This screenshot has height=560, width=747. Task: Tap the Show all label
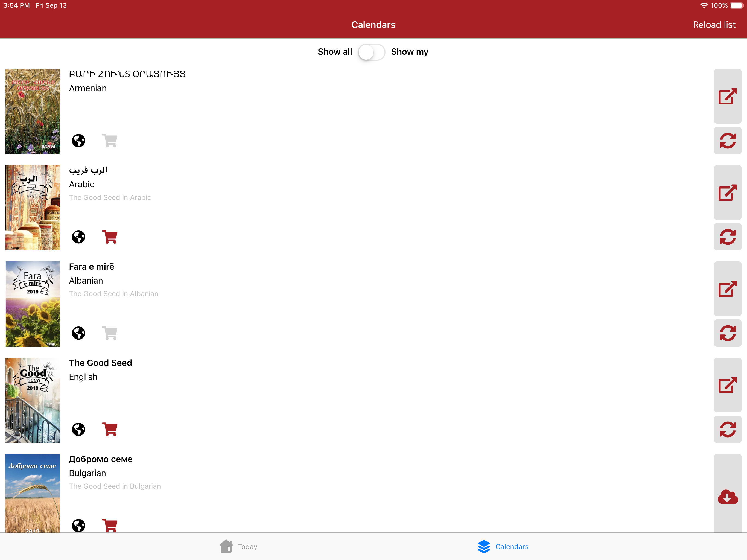[x=334, y=52]
